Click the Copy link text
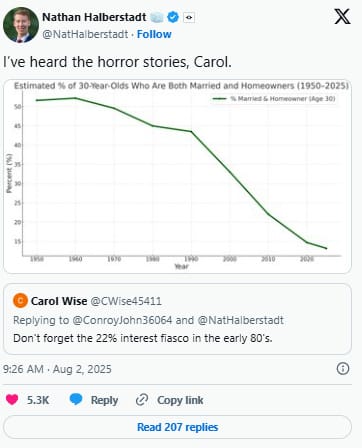This screenshot has width=362, height=448. tap(180, 400)
